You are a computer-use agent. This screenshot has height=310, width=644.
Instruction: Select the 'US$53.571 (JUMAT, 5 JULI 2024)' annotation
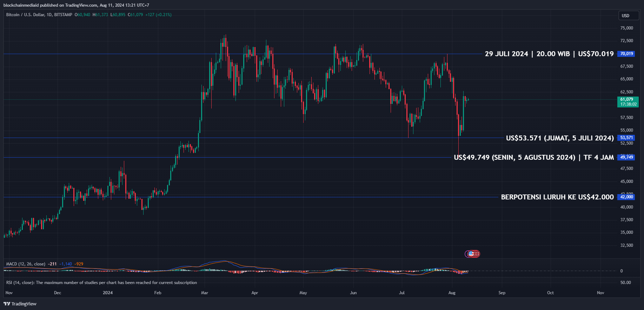pos(560,138)
